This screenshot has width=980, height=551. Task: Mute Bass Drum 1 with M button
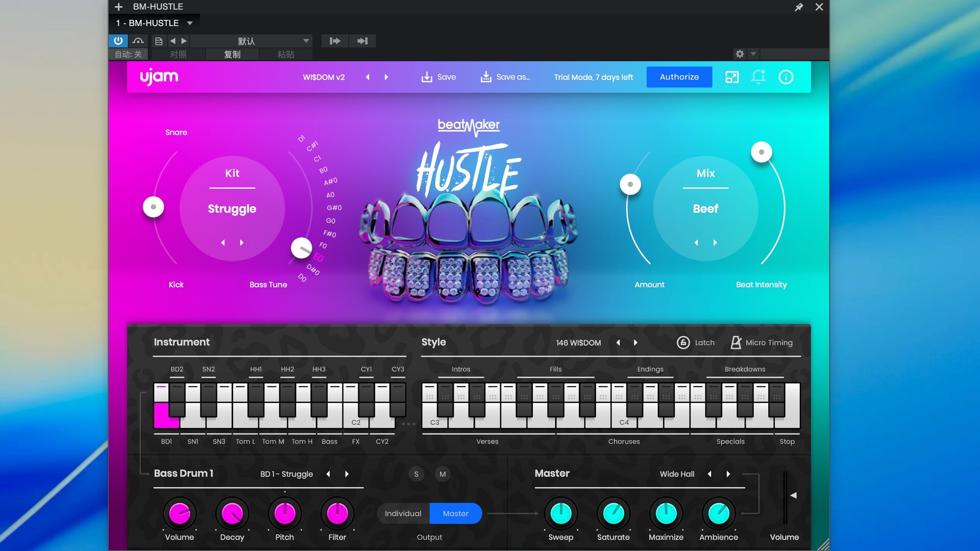point(443,474)
